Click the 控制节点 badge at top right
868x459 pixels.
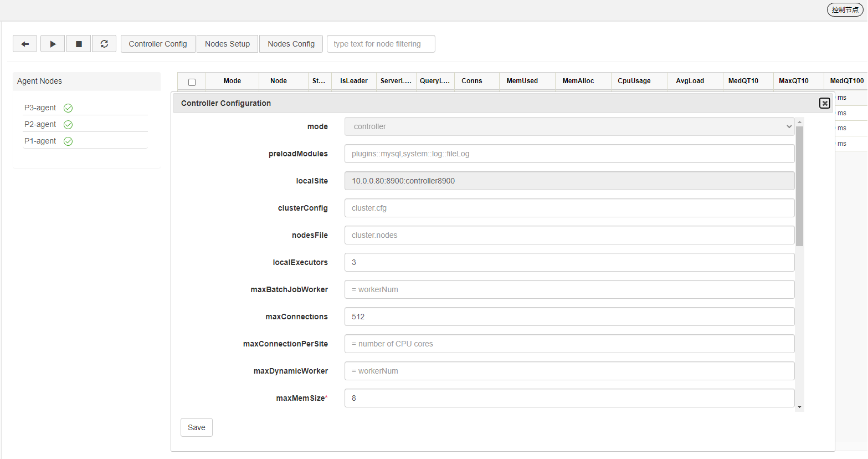tap(845, 9)
